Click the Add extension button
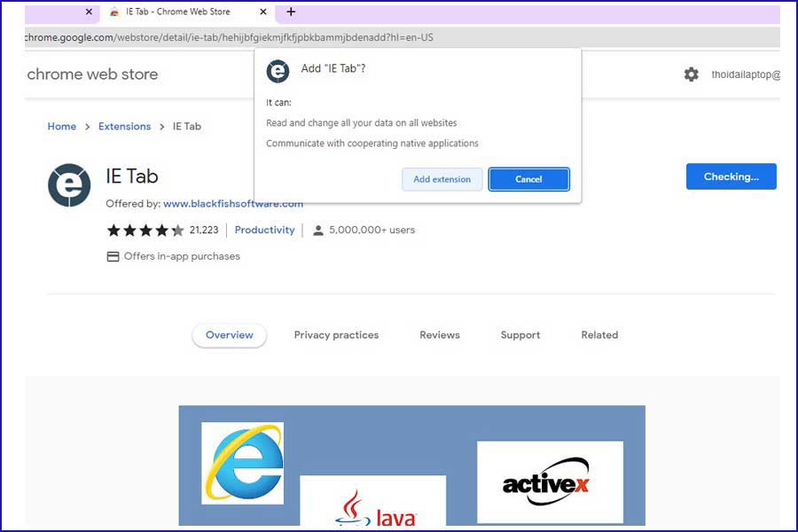 coord(442,178)
